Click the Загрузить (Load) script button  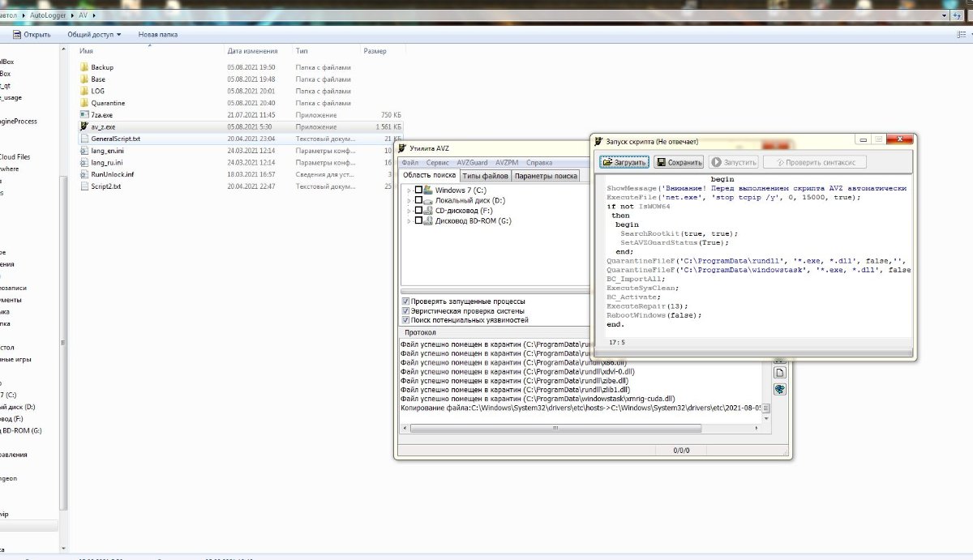tap(624, 162)
